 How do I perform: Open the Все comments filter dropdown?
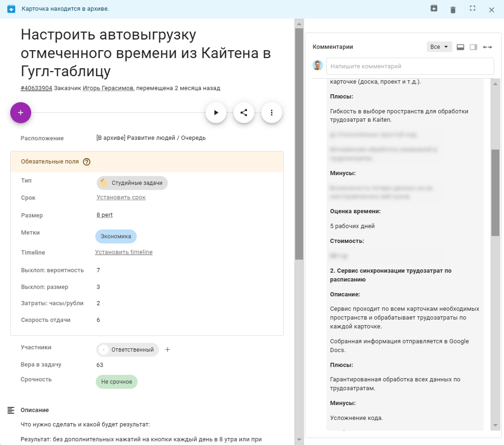click(x=439, y=47)
